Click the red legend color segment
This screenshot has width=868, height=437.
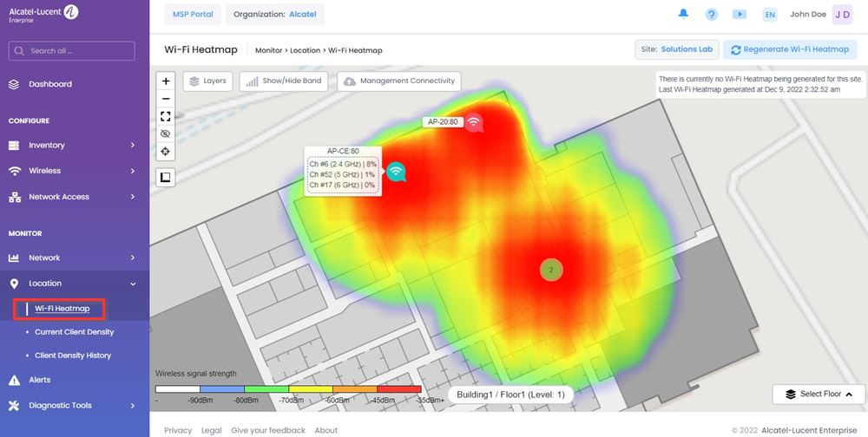tap(399, 389)
